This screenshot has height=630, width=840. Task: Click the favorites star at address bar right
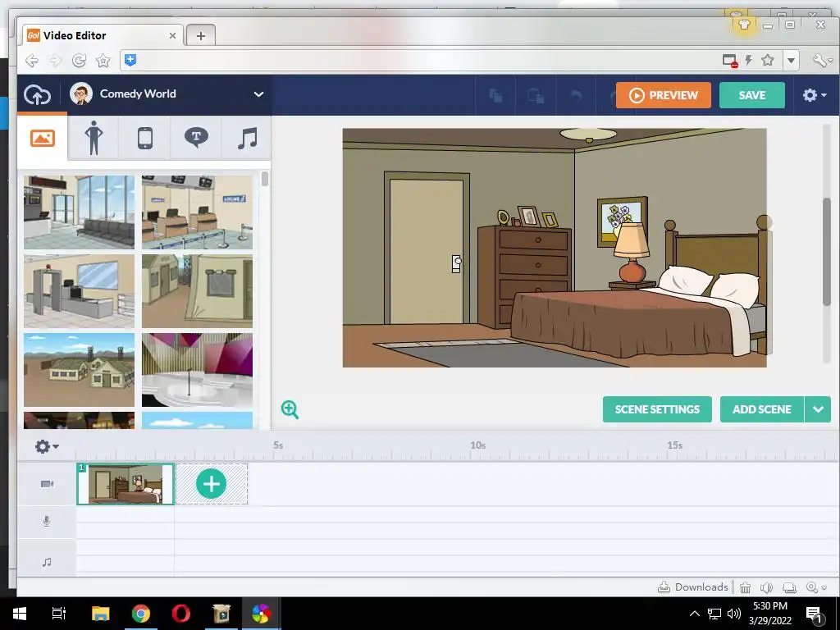pos(768,60)
